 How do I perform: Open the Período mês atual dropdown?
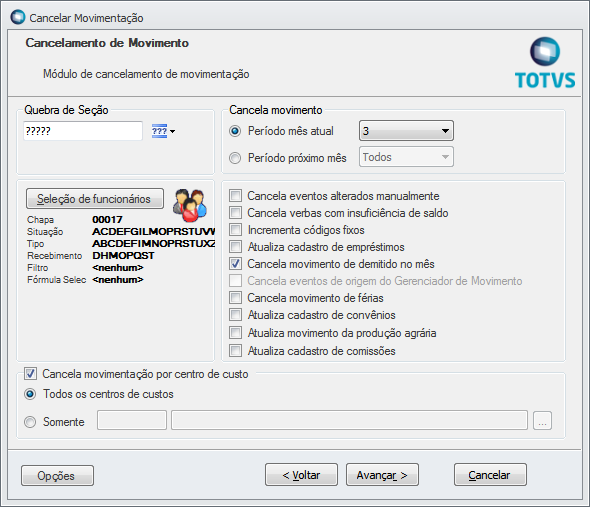(406, 131)
